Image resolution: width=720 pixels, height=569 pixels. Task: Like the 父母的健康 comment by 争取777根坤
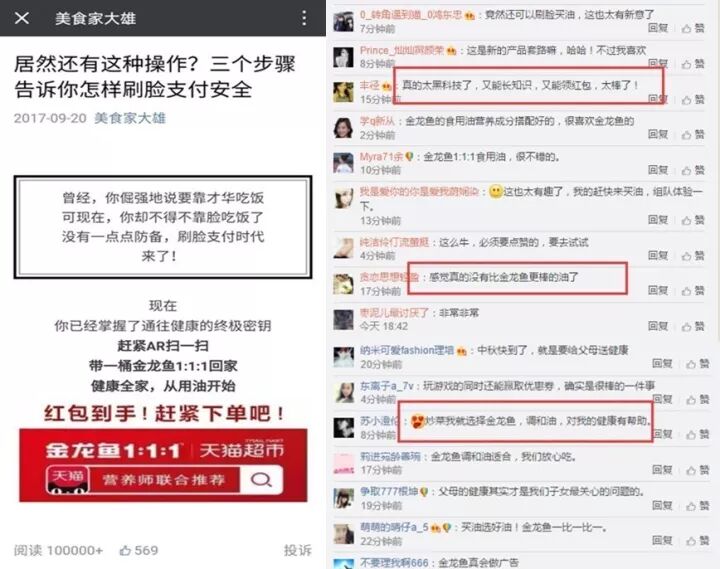click(698, 506)
